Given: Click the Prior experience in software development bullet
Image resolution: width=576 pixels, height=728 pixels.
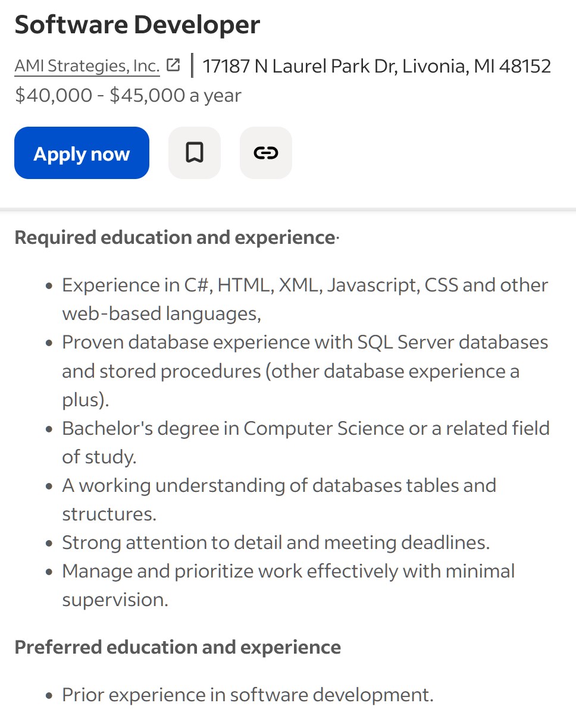Looking at the screenshot, I should coord(248,695).
